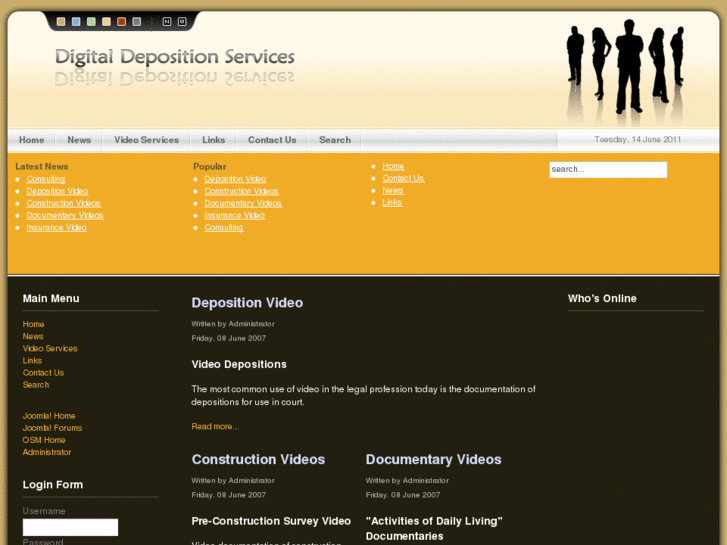The image size is (727, 545).
Task: Open the Joomla! Forums link
Action: click(52, 428)
